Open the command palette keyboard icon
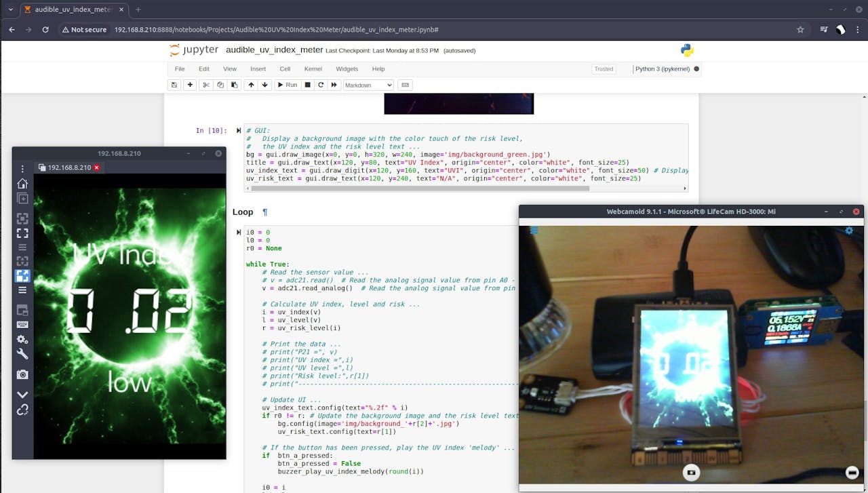This screenshot has width=868, height=493. coord(406,85)
